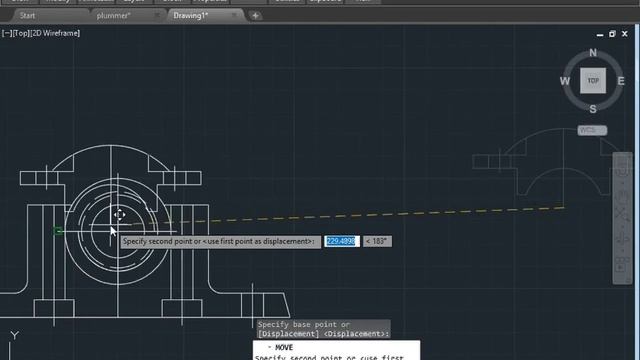
Task: Open ShowMotion on the navigation bar
Action: (622, 264)
